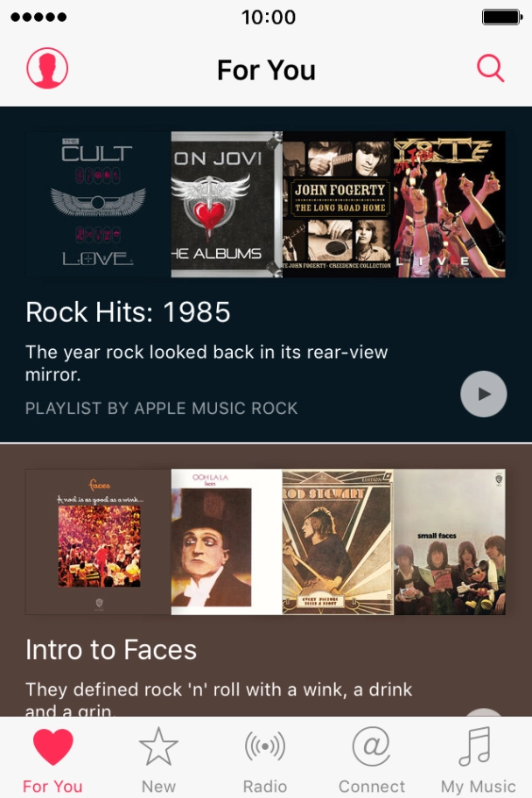The width and height of the screenshot is (532, 798).
Task: Open the Rock Hits: 1985 title
Action: (128, 311)
